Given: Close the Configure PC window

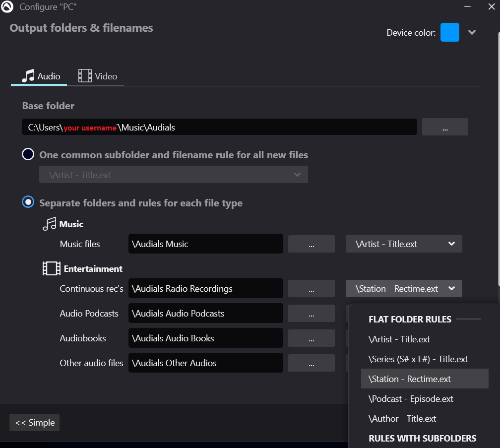Looking at the screenshot, I should click(492, 6).
